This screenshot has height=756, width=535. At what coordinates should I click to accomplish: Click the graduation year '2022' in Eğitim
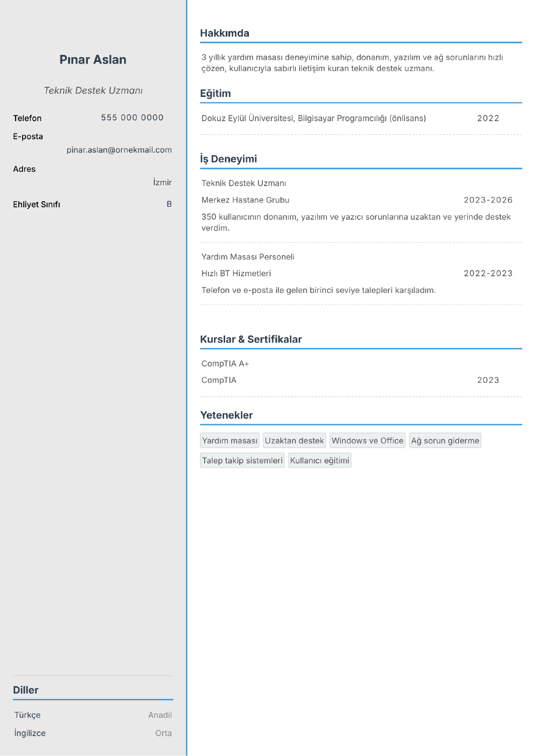[x=488, y=118]
